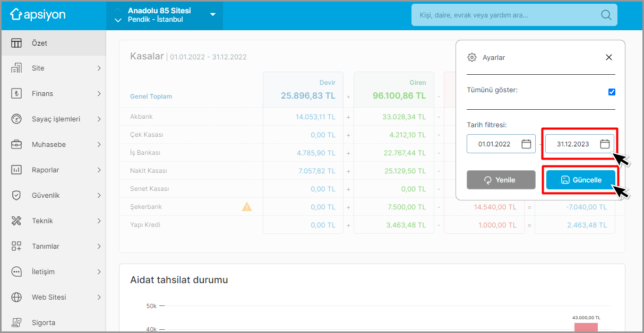The image size is (644, 333).
Task: Click the search magnifier icon
Action: [606, 15]
